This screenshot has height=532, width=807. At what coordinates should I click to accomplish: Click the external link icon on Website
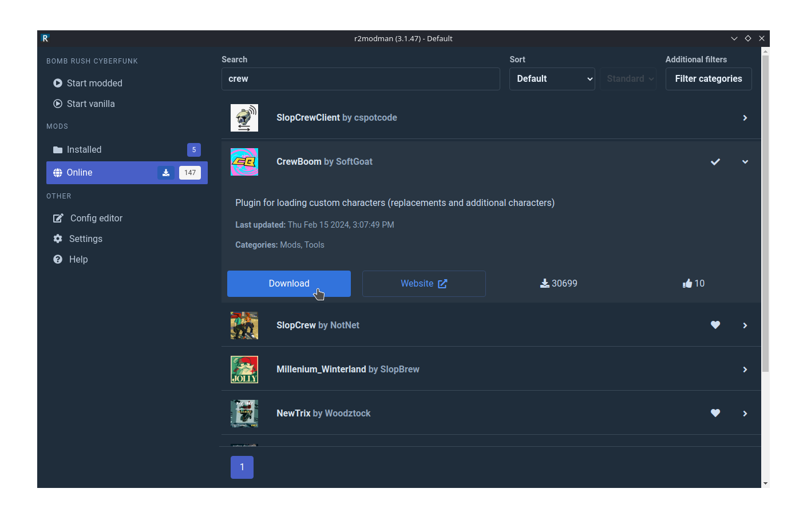pos(442,284)
